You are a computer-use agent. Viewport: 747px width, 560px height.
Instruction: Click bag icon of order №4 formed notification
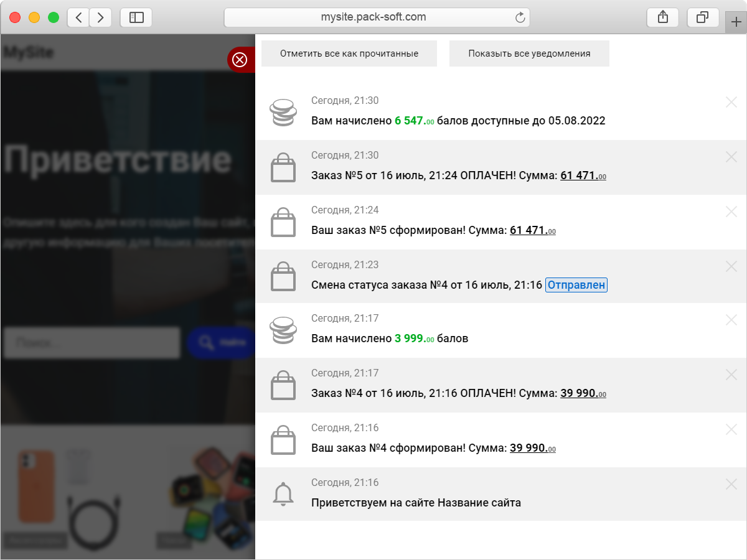(283, 441)
